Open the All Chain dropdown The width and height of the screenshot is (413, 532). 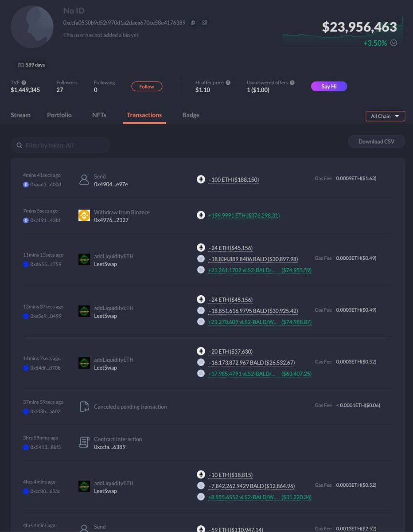[385, 116]
